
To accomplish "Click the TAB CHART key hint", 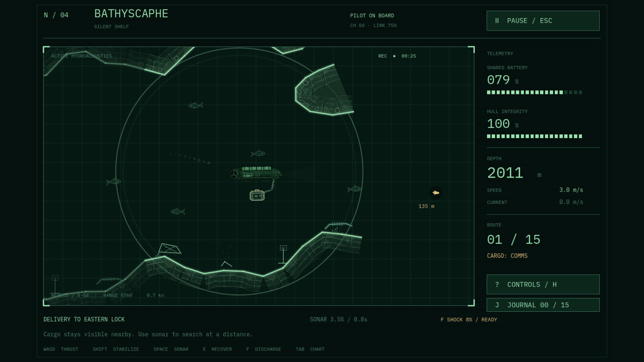I will point(310,349).
